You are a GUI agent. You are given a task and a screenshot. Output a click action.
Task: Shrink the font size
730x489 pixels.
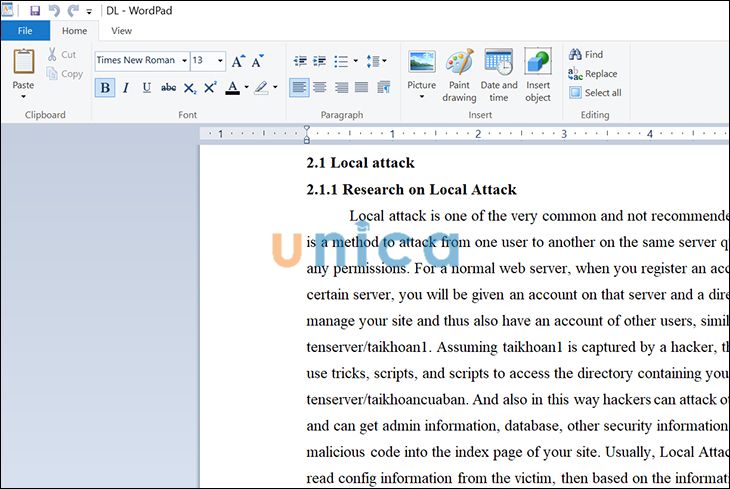[257, 61]
